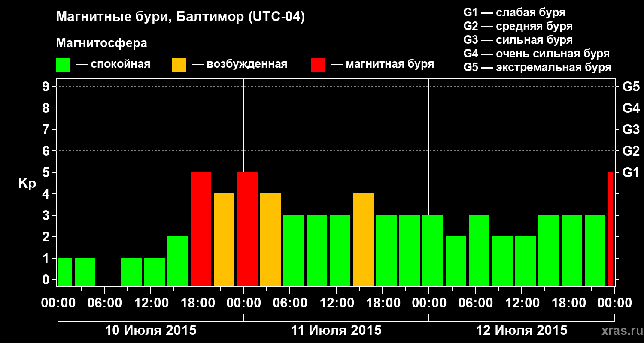Click the 'G3' label on right axis
This screenshot has height=343, width=644.
coord(631,129)
